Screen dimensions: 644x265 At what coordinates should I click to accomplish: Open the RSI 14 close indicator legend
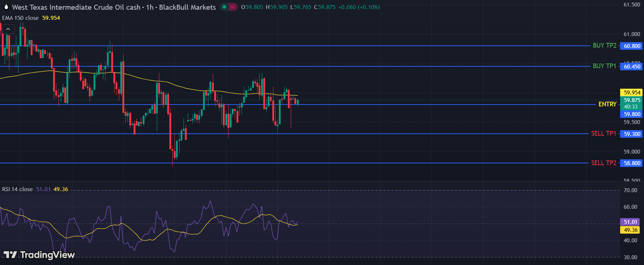(17, 189)
